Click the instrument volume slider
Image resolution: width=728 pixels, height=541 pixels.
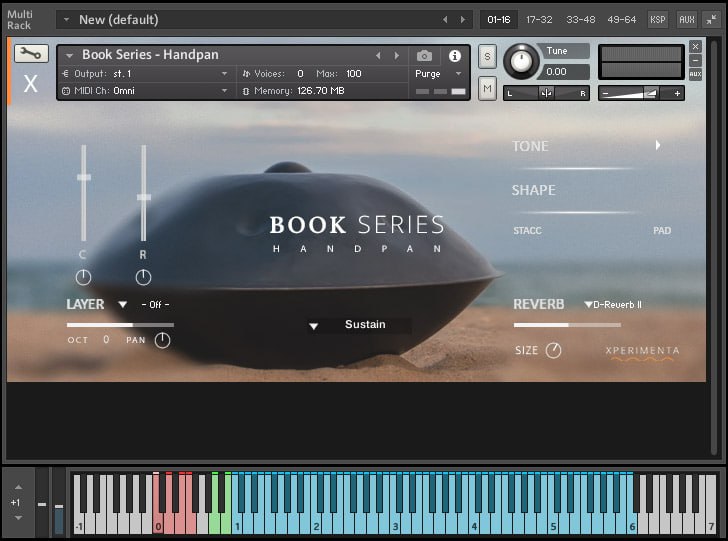[x=641, y=93]
